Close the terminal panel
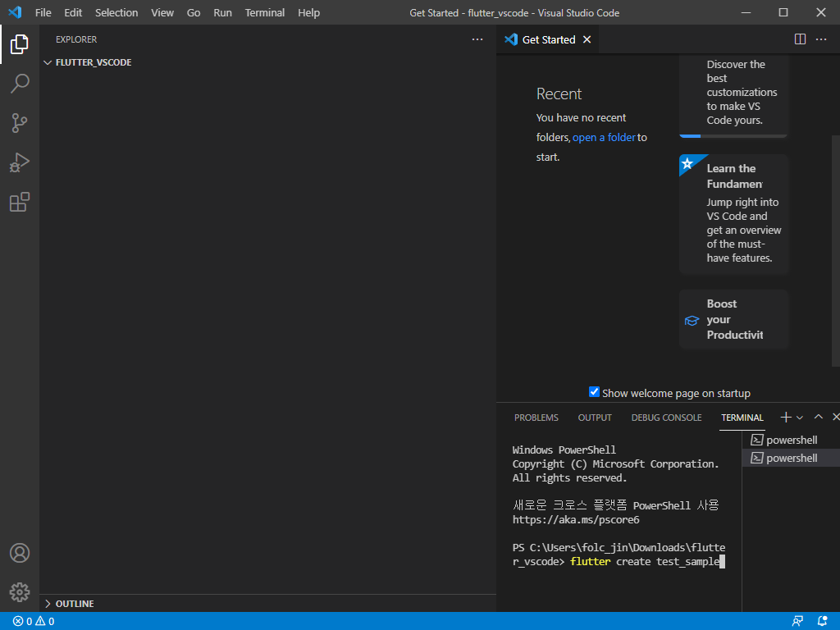 point(835,417)
